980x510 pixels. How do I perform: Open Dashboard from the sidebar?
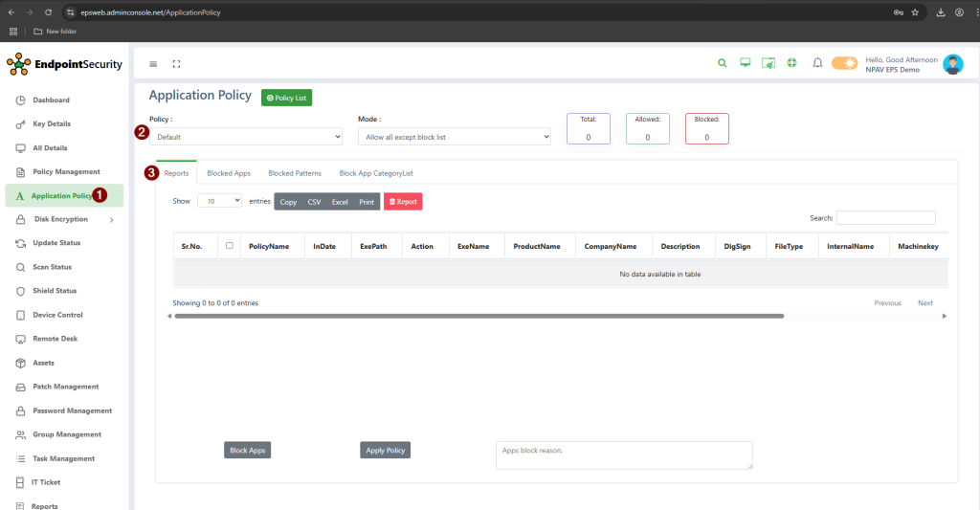coord(51,100)
